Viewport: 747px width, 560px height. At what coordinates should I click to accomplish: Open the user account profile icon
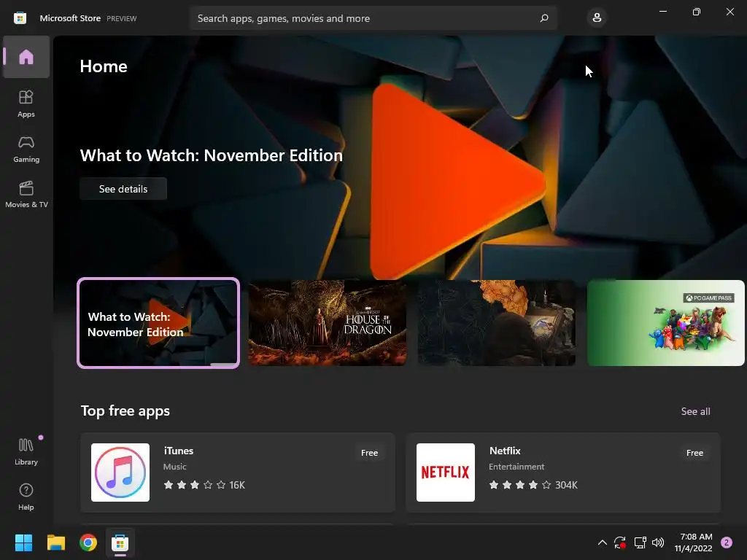(597, 18)
